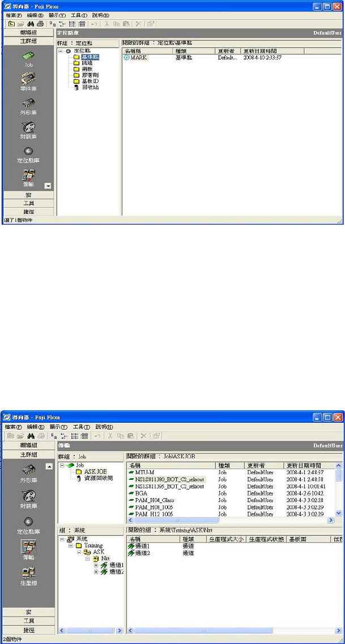This screenshot has height=644, width=345.
Task: Click horizontal scrollbar under the 系統 tree
Action: [91, 630]
